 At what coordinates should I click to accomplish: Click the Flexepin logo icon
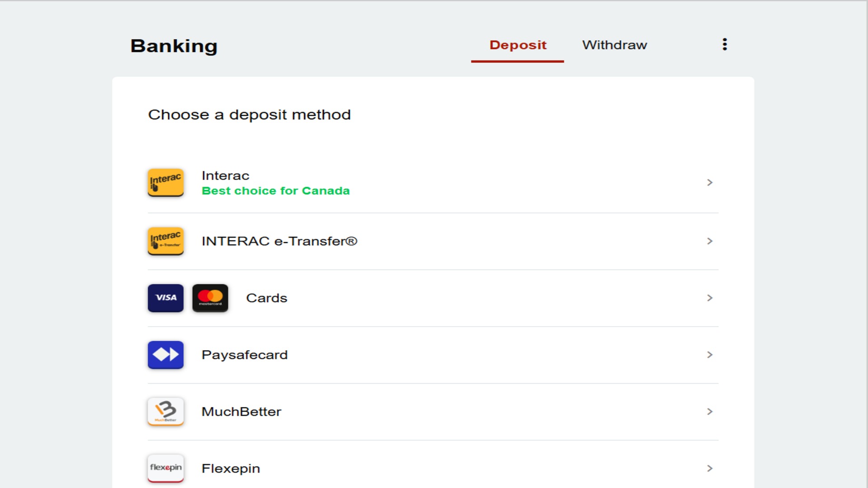165,469
